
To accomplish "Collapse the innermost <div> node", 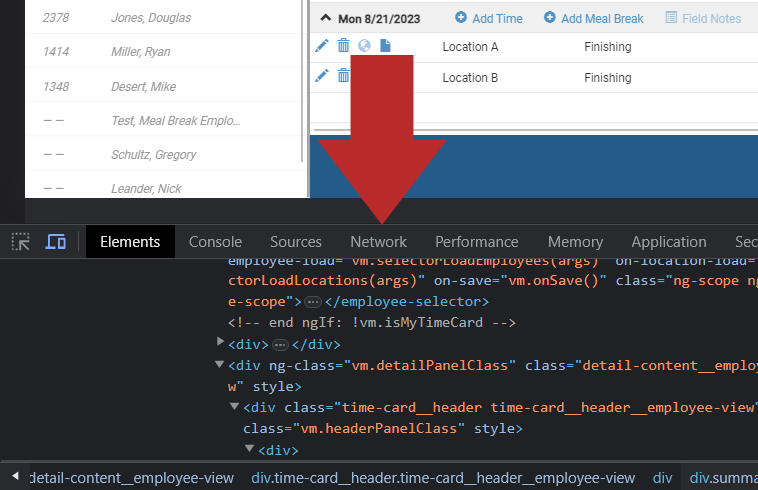I will pyautogui.click(x=249, y=448).
